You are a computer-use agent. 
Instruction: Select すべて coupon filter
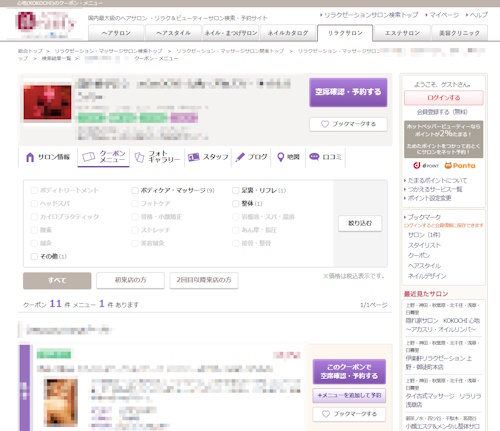pos(57,280)
